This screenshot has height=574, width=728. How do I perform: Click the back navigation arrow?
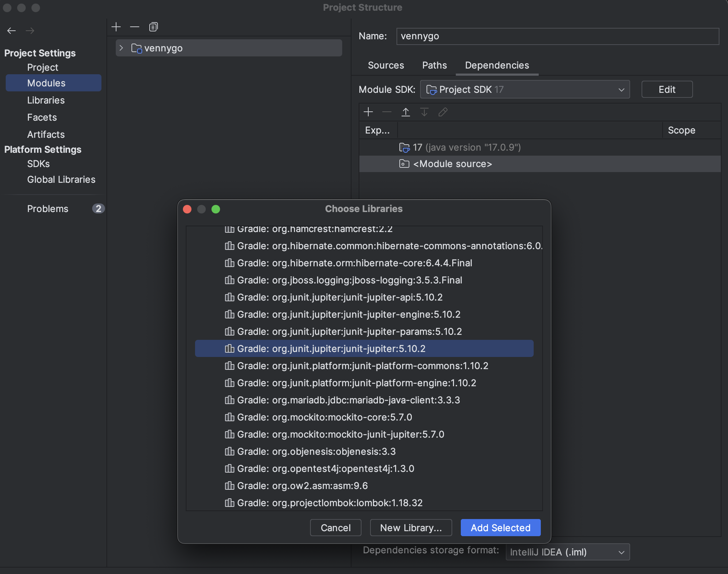click(x=11, y=31)
